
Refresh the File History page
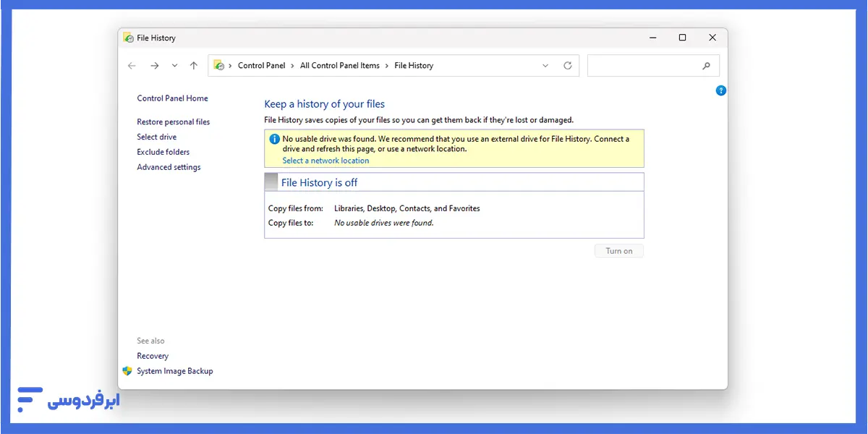tap(568, 66)
